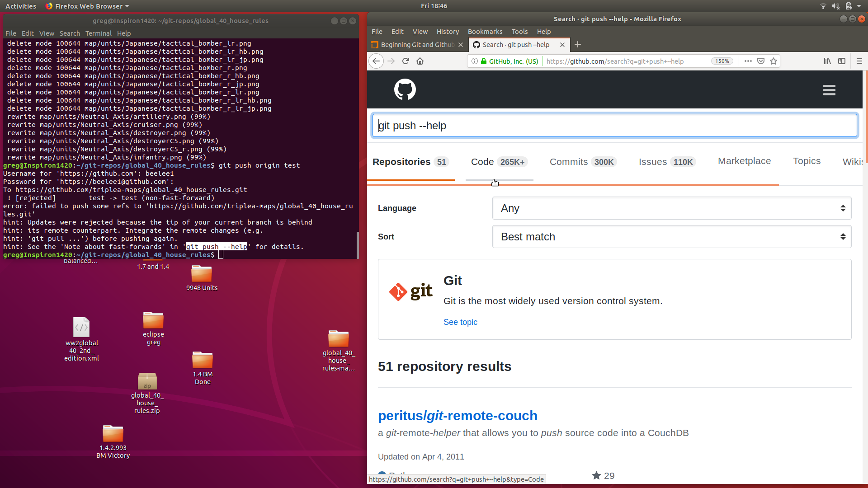The width and height of the screenshot is (868, 488).
Task: Select global_40_house_rules.zip archive icon
Action: click(x=147, y=393)
